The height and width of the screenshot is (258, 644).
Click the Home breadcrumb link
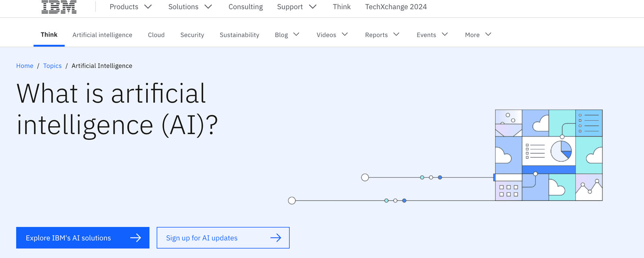pos(25,66)
